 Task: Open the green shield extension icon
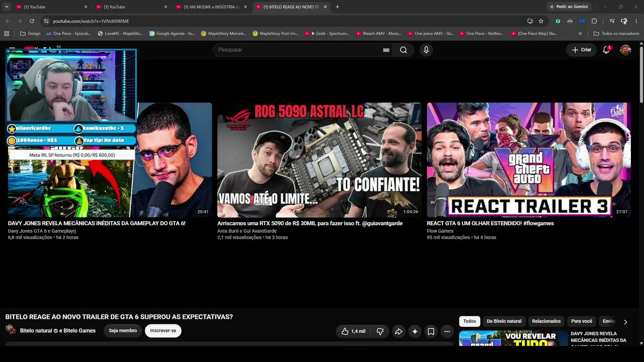click(558, 21)
